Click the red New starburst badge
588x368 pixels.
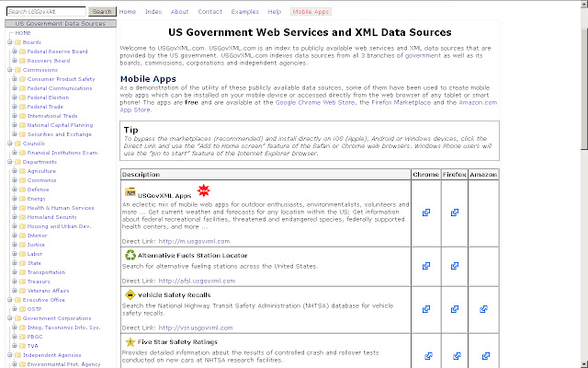(204, 190)
